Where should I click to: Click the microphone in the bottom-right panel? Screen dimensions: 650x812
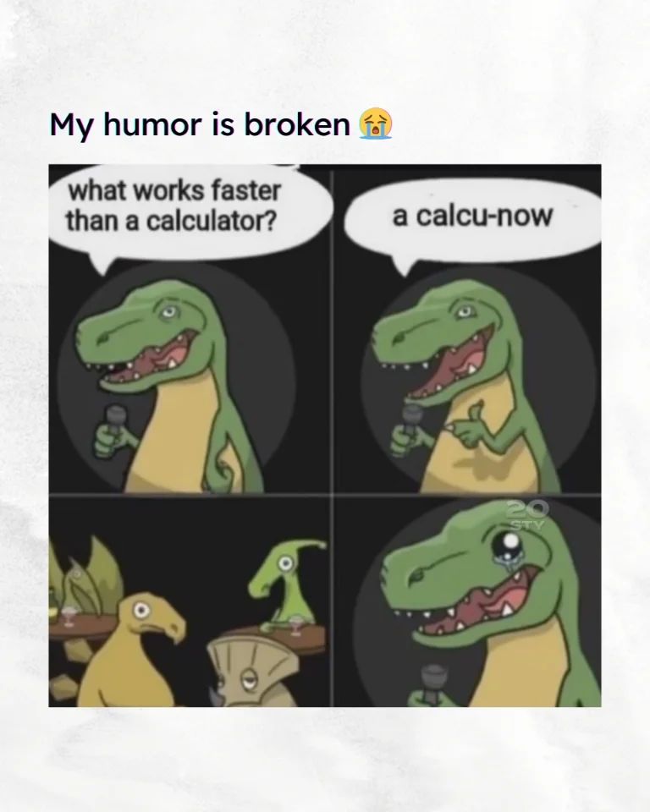coord(432,683)
